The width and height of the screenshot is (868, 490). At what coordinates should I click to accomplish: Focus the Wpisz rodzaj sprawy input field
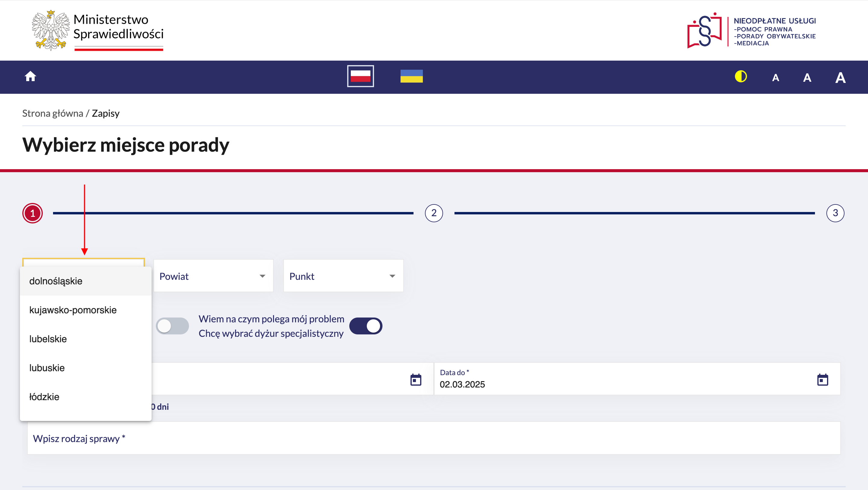pos(434,438)
